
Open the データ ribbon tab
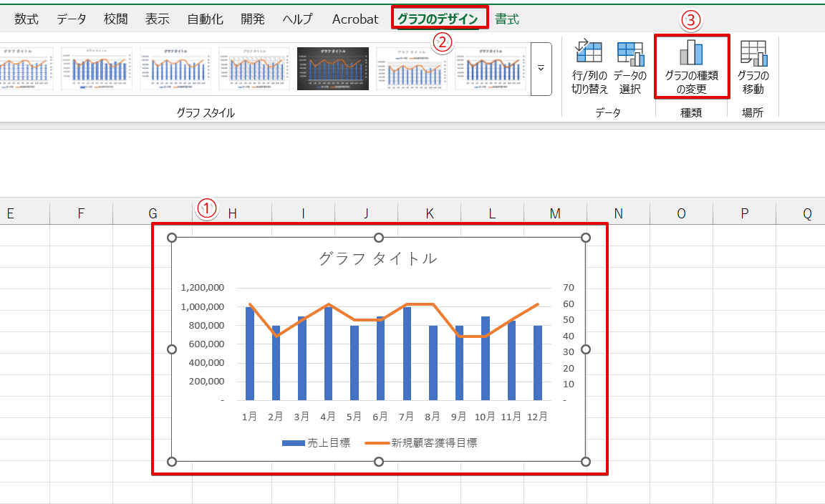pyautogui.click(x=72, y=19)
